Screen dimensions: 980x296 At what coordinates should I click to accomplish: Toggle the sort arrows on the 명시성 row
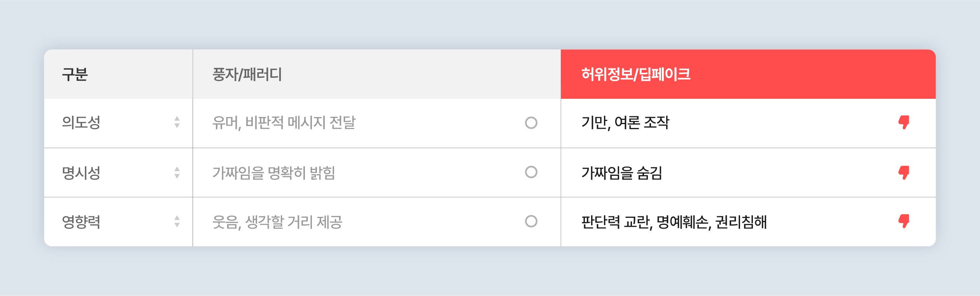click(x=177, y=173)
